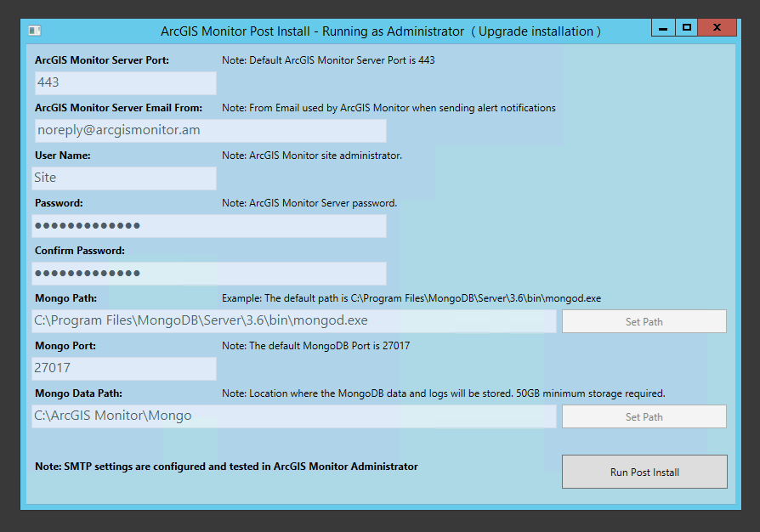Click note about From Email for alert notifications
The height and width of the screenshot is (532, 760).
389,108
